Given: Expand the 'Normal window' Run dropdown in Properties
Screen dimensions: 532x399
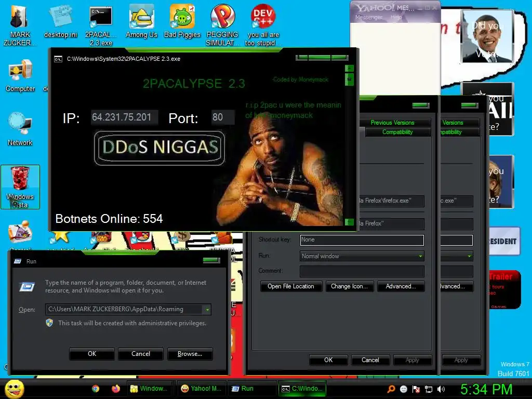Looking at the screenshot, I should (362, 256).
